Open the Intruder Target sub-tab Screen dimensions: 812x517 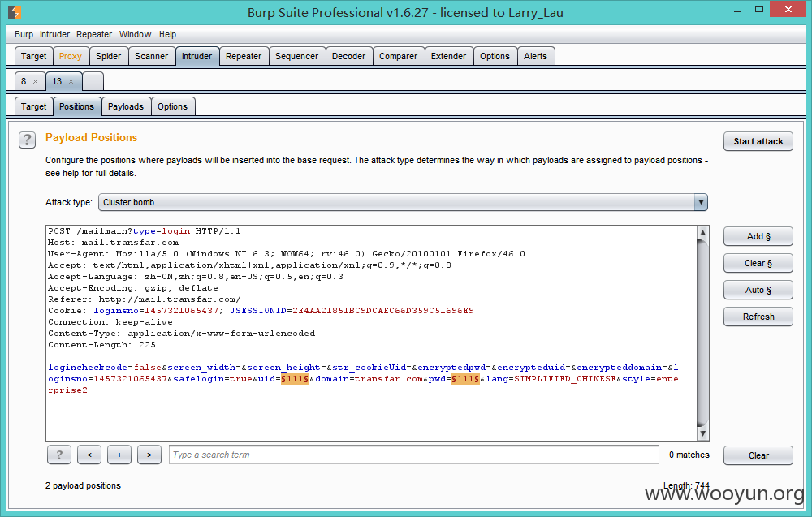point(33,106)
